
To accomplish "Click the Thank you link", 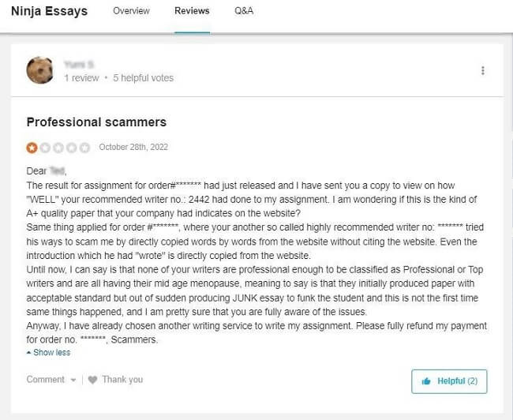I will [x=122, y=380].
